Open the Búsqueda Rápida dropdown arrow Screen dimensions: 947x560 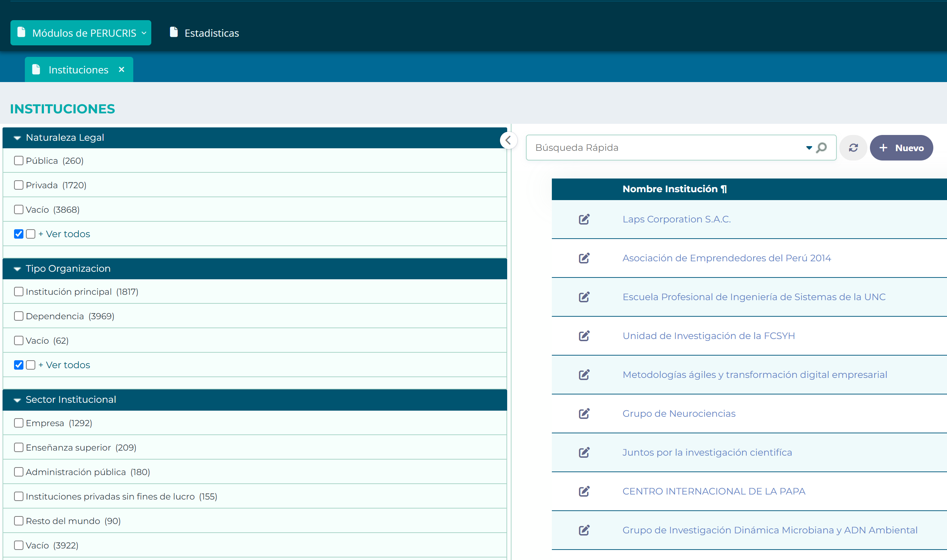click(x=809, y=148)
